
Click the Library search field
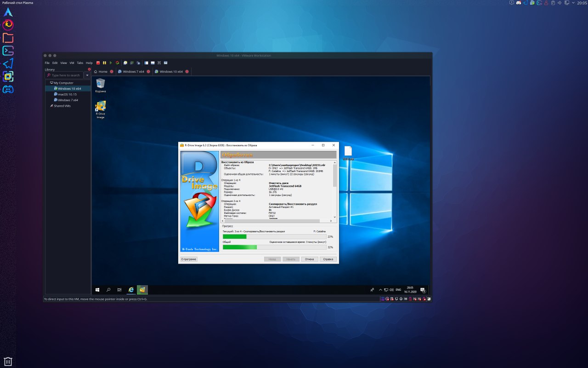(x=64, y=75)
